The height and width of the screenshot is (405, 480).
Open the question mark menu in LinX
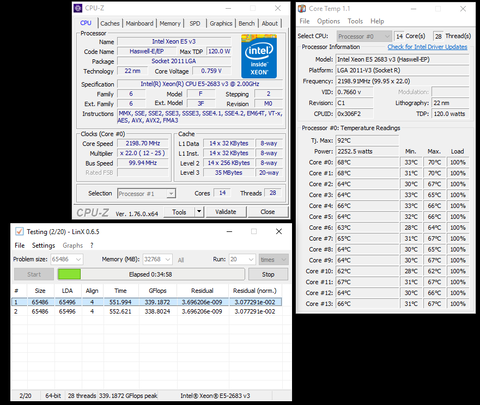click(x=92, y=245)
